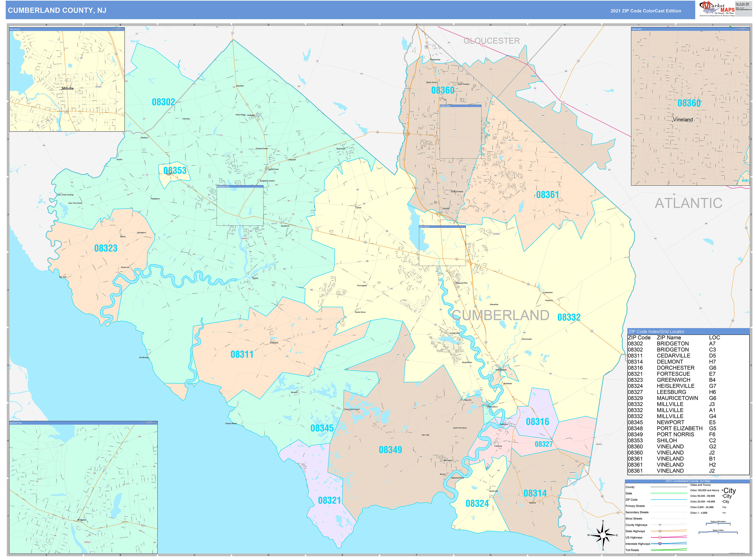Select the Interstate Highways shield symbol in legend
The height and width of the screenshot is (557, 756).
pos(660,544)
